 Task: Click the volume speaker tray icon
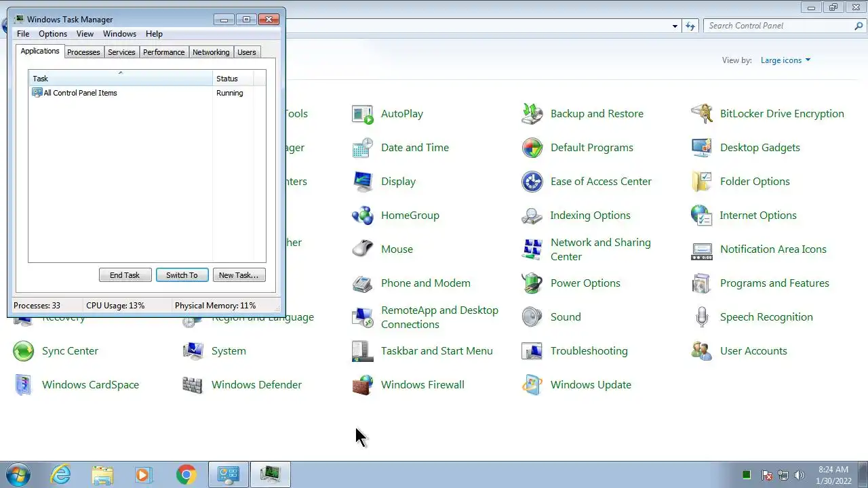[800, 475]
